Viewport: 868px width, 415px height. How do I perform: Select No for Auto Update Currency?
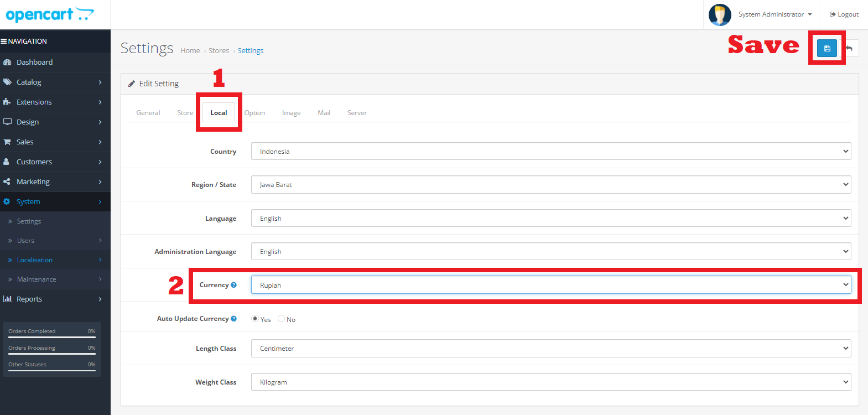(x=281, y=319)
